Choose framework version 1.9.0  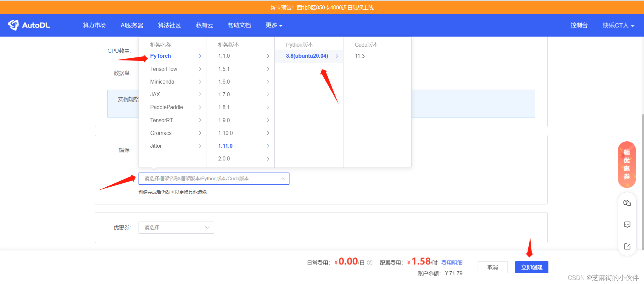(241, 120)
